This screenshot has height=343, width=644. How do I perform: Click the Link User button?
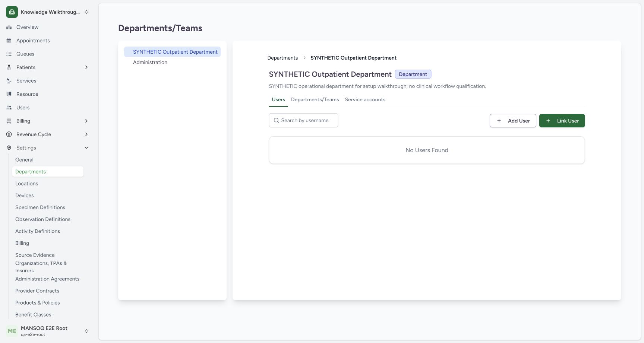coord(562,121)
